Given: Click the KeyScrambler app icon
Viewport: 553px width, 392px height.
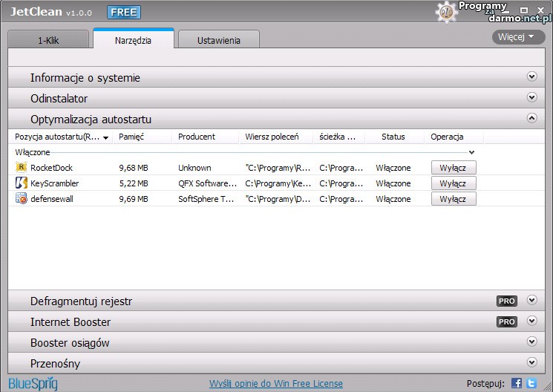Looking at the screenshot, I should 22,183.
